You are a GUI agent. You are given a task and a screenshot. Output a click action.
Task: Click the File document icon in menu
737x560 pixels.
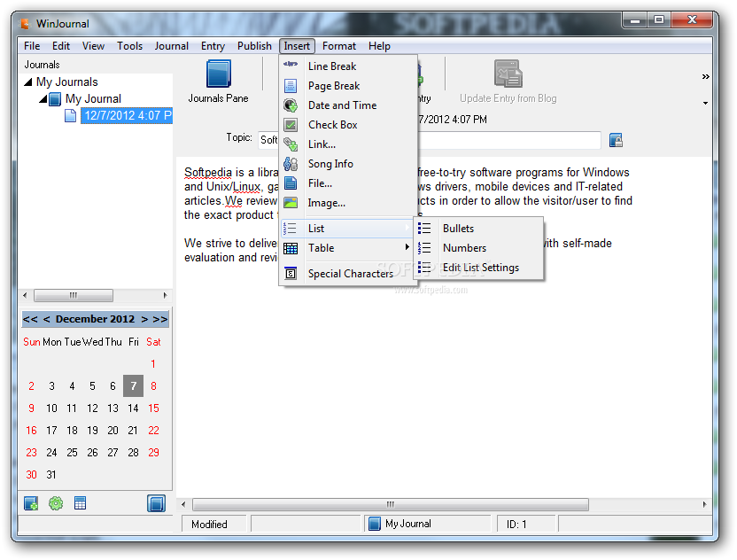click(291, 183)
